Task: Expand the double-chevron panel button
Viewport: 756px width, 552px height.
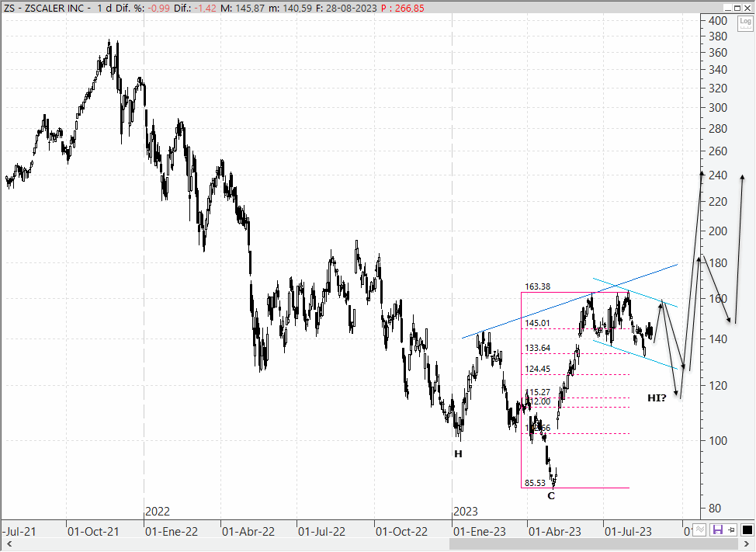Action: tap(700, 529)
